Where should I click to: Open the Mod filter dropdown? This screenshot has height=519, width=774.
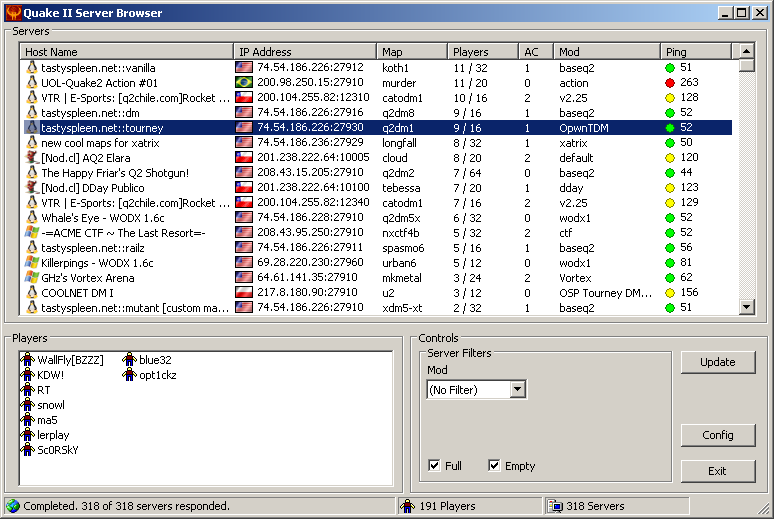pos(517,390)
